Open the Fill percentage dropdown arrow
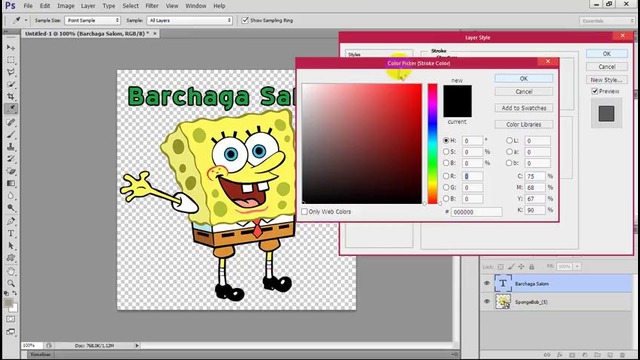The image size is (640, 360). coord(577,266)
